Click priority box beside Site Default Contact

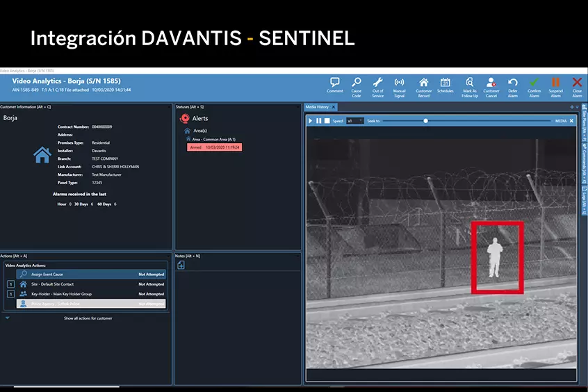pyautogui.click(x=11, y=284)
